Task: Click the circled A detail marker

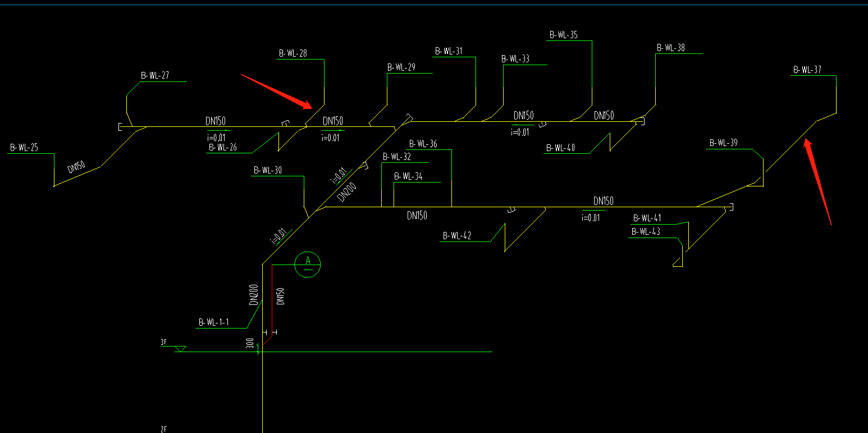Action: (308, 264)
